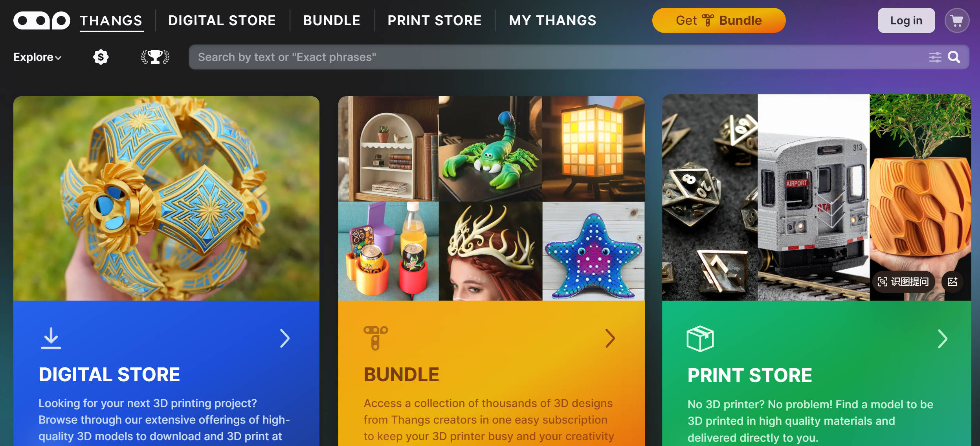The width and height of the screenshot is (980, 446).
Task: Click the magnifying glass search icon
Action: [x=954, y=57]
